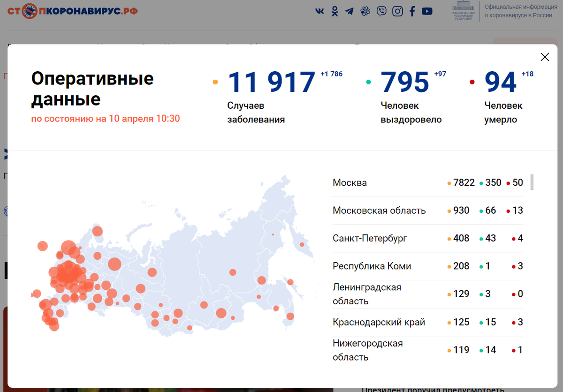Click the recovered count 795
This screenshot has width=563, height=392.
coord(405,82)
